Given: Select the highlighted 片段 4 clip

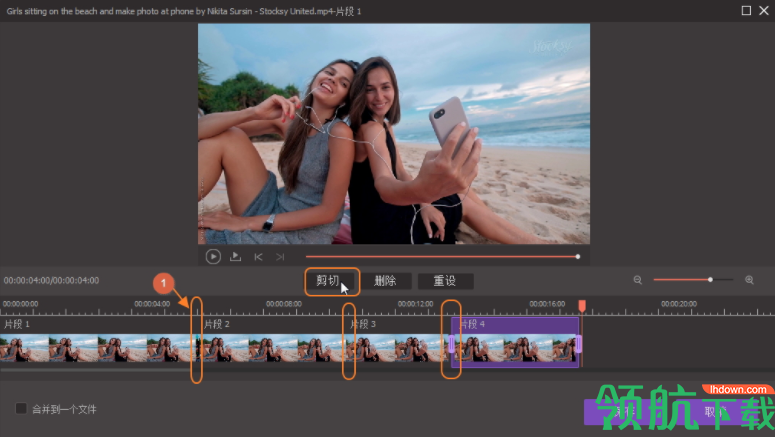Looking at the screenshot, I should (x=515, y=342).
